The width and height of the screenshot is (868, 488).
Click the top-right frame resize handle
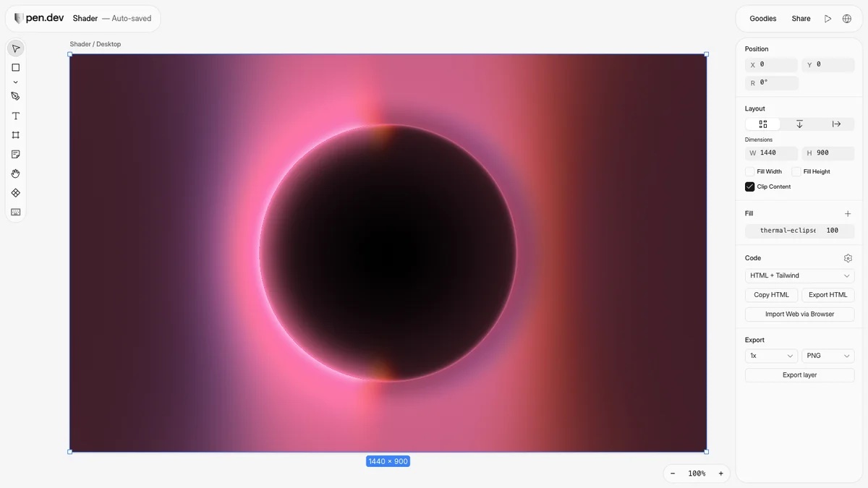(706, 54)
